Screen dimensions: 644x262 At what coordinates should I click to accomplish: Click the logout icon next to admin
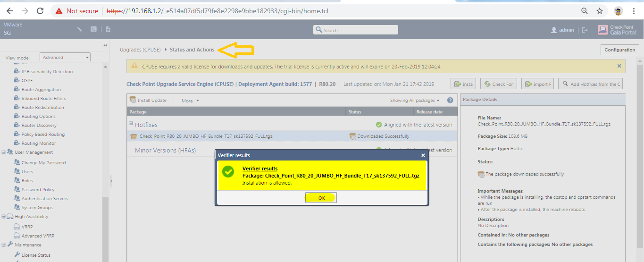585,30
